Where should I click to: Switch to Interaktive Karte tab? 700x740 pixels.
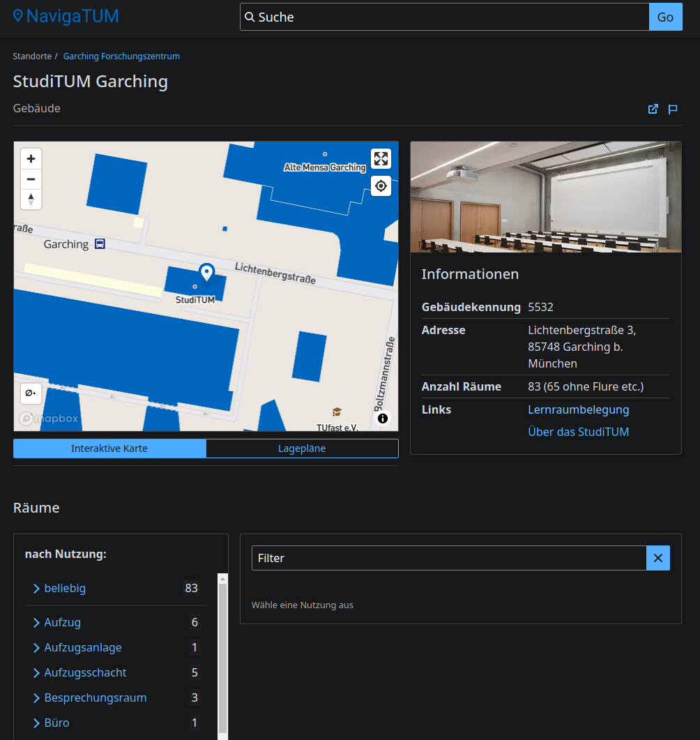pyautogui.click(x=109, y=448)
